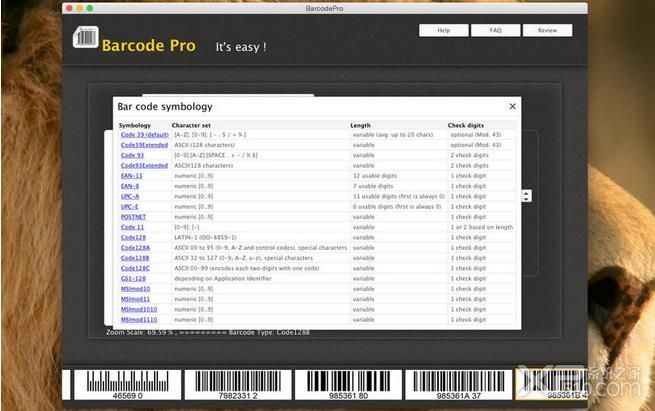655x411 pixels.
Task: Select the UPC-A link
Action: [130, 196]
